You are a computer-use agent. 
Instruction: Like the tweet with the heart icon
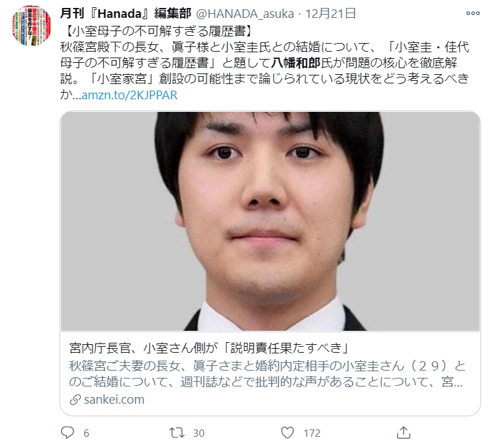[x=287, y=433]
